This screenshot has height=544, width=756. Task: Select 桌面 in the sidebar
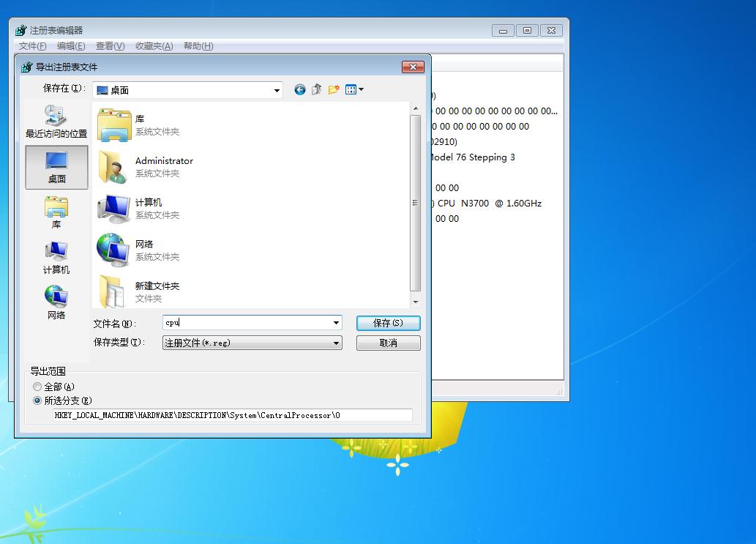click(x=56, y=167)
